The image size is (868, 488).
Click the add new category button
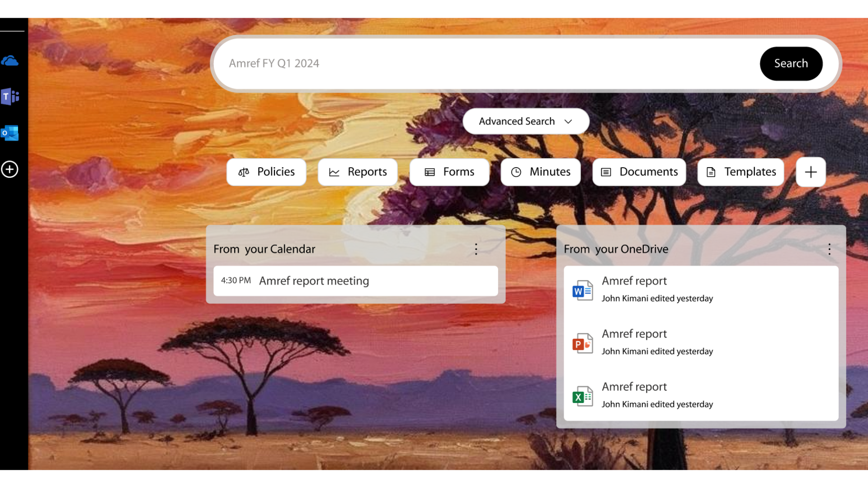click(811, 172)
